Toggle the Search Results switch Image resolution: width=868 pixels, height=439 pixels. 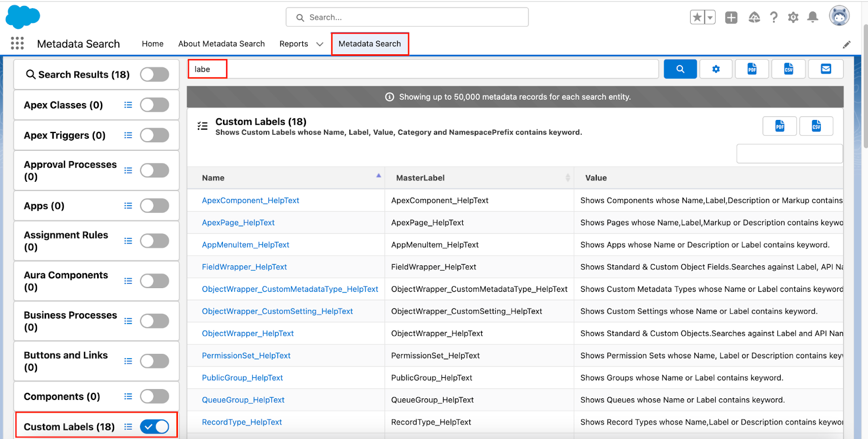(155, 74)
